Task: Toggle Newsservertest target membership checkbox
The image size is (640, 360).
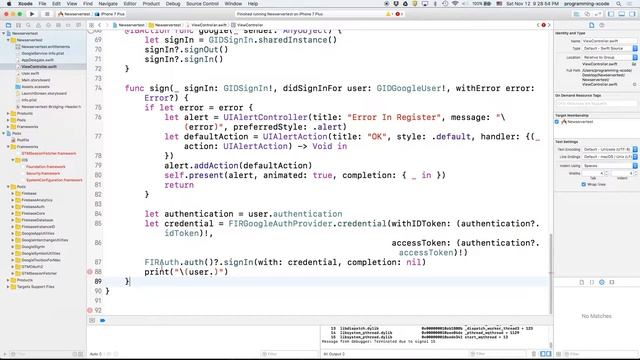Action: coord(557,122)
